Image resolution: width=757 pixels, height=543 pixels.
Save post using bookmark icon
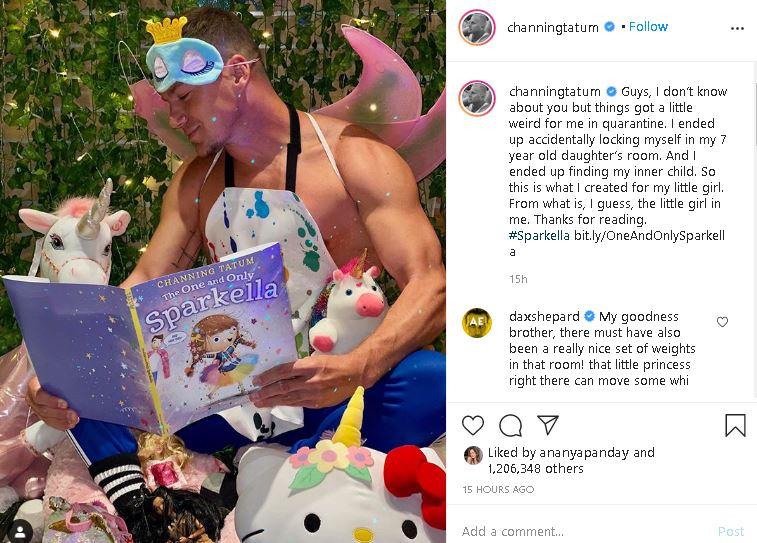[x=735, y=425]
